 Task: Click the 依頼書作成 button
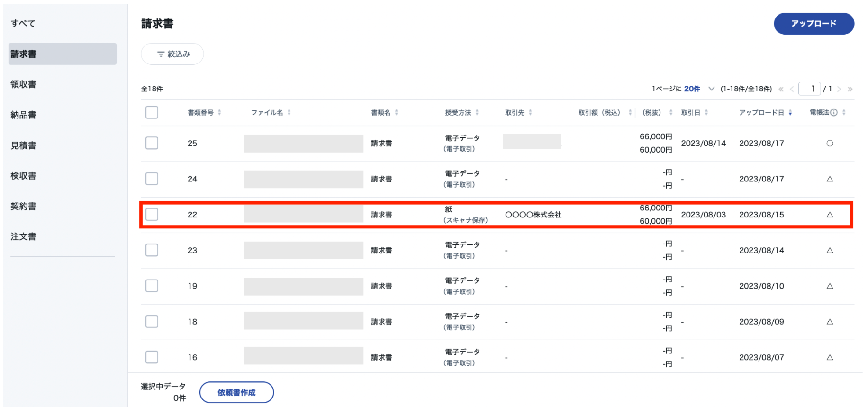[x=236, y=392]
